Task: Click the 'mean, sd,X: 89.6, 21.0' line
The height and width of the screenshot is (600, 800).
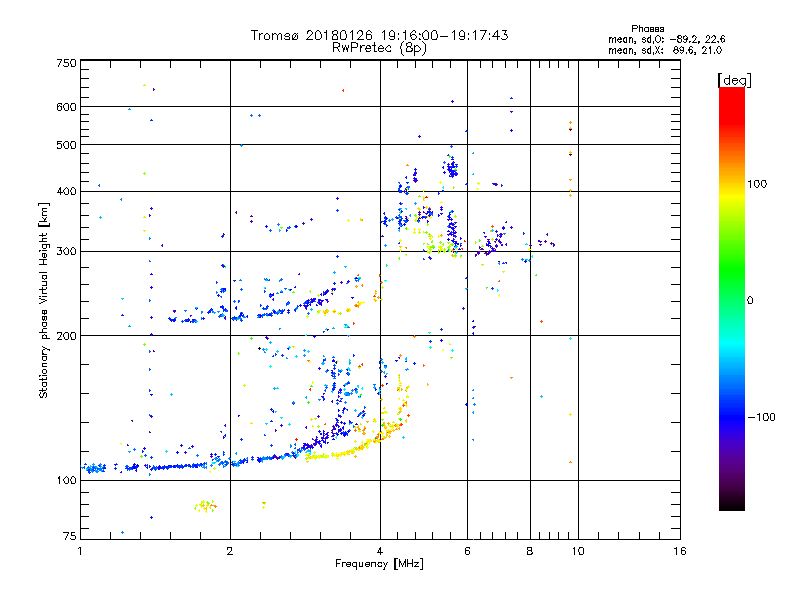Action: click(x=665, y=50)
